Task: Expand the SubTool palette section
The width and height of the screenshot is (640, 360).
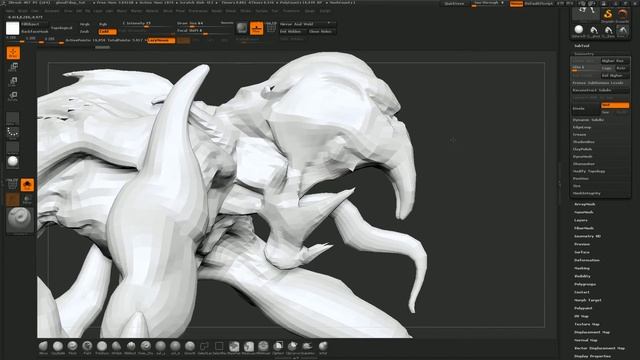Action: [x=582, y=46]
